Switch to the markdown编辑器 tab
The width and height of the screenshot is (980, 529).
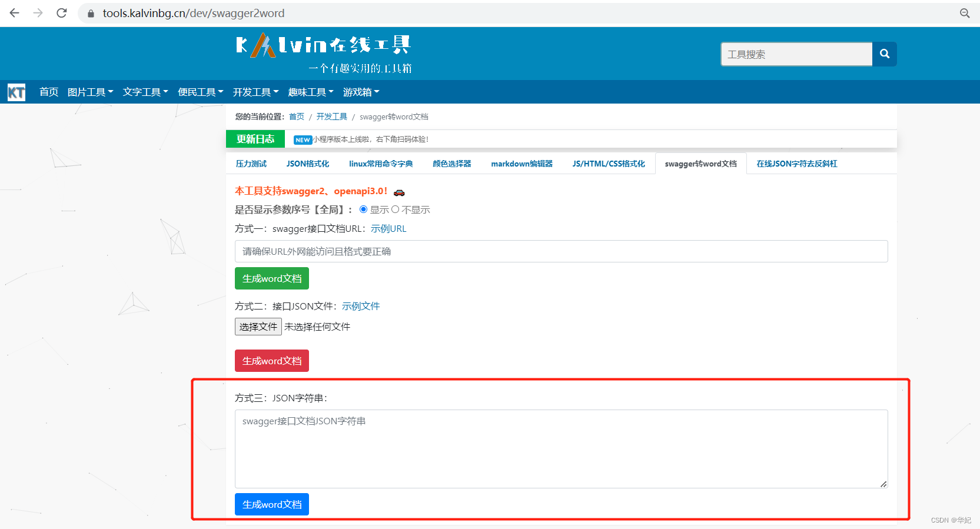522,164
